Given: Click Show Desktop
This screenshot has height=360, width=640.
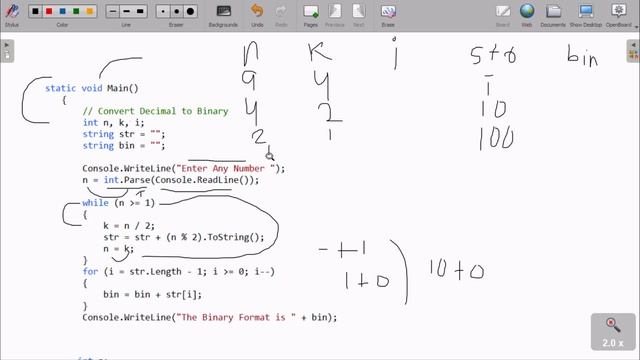Looking at the screenshot, I should coord(586,15).
